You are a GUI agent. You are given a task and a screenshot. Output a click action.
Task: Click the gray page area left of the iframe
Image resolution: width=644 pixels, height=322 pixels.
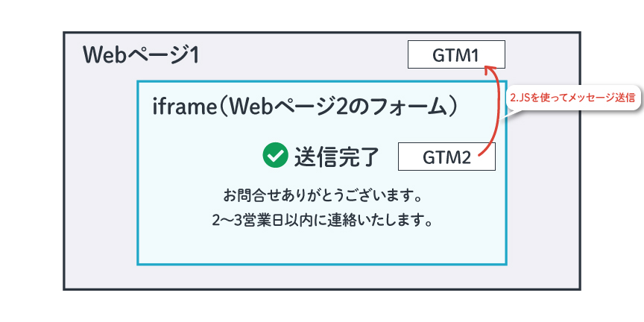(x=101, y=172)
